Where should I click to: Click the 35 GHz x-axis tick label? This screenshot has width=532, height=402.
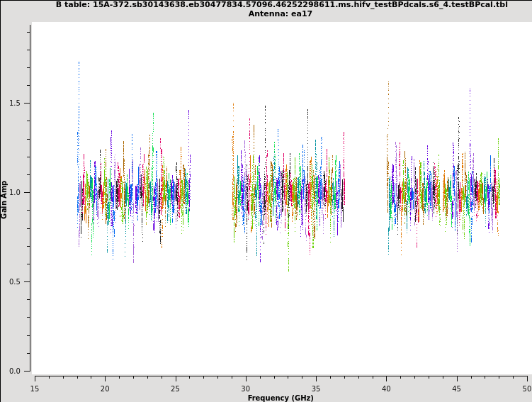[316, 389]
